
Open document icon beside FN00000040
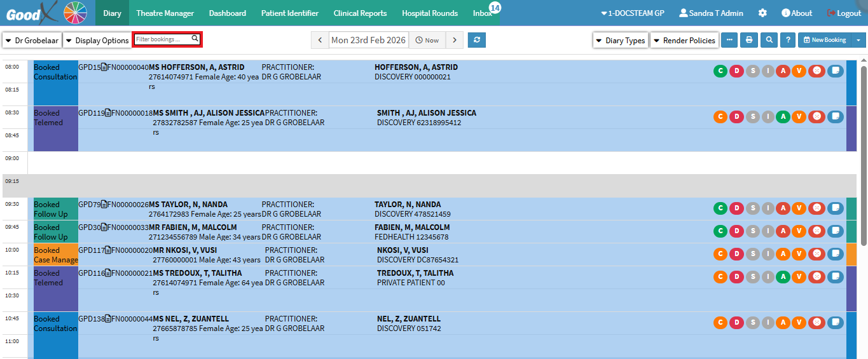click(104, 67)
